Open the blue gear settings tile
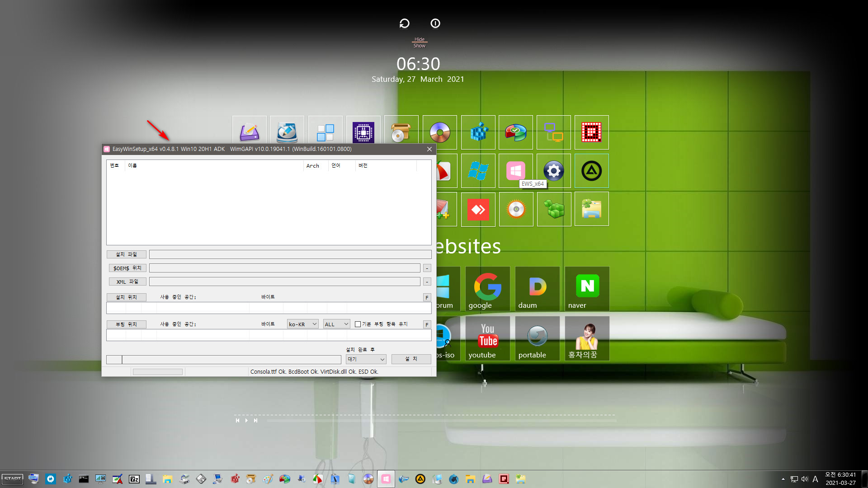This screenshot has width=868, height=488. tap(554, 171)
